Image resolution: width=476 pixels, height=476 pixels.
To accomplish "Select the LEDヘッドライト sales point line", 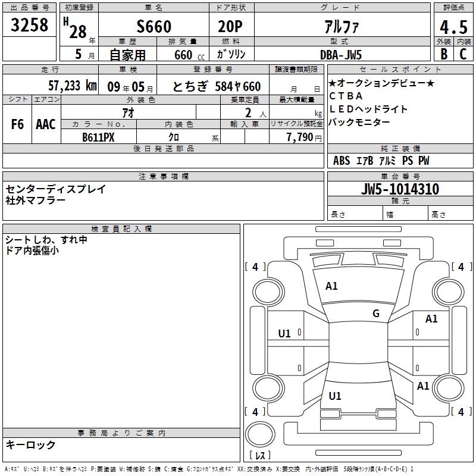I will [368, 109].
